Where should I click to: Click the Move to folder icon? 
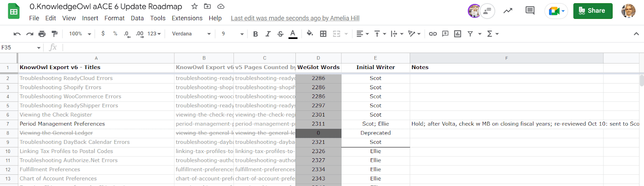pyautogui.click(x=207, y=6)
